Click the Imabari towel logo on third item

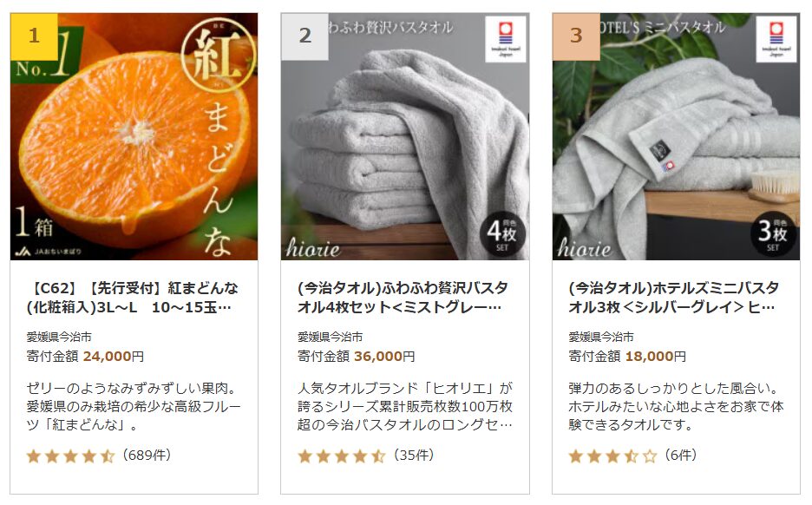776,39
